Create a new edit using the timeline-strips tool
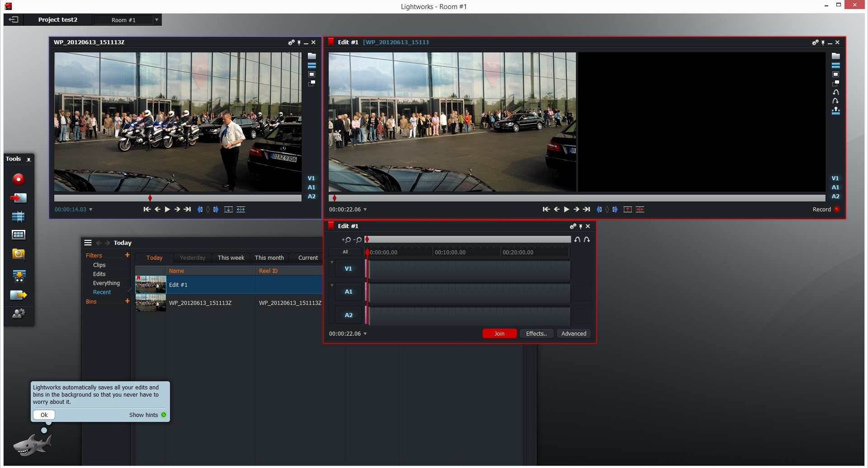 19,217
